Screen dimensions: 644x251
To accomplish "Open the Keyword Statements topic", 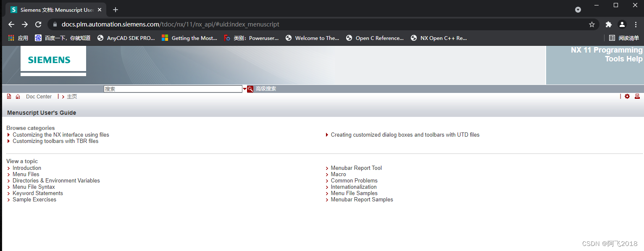I will [x=38, y=193].
